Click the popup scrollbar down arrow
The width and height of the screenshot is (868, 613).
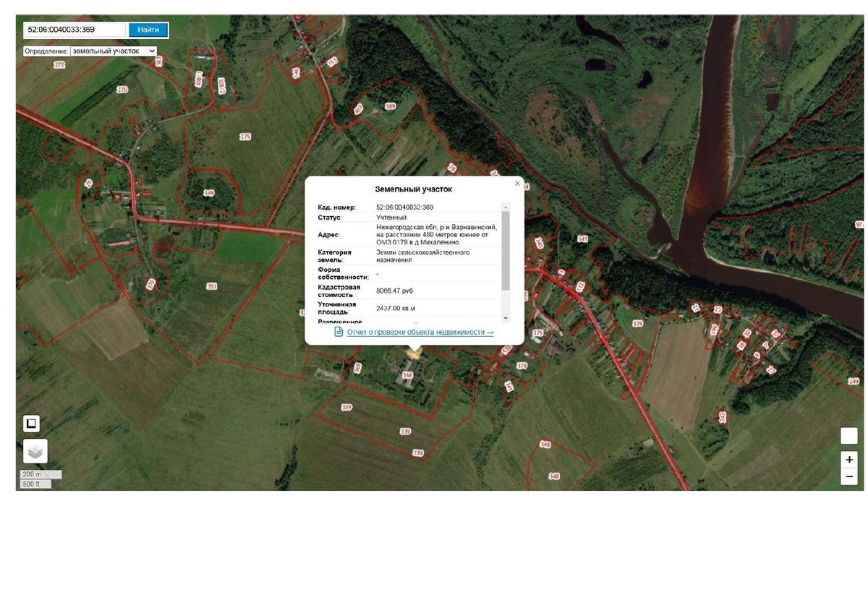tap(506, 318)
